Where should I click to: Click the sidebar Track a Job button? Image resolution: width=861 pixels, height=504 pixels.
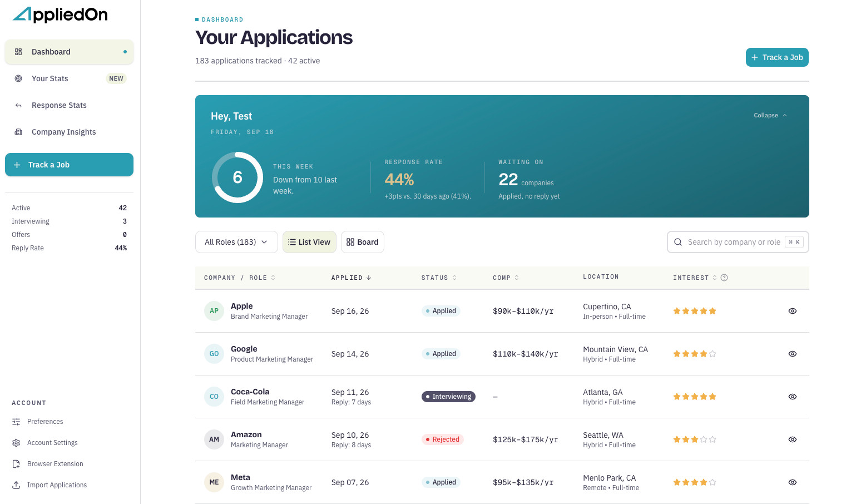[x=69, y=165]
